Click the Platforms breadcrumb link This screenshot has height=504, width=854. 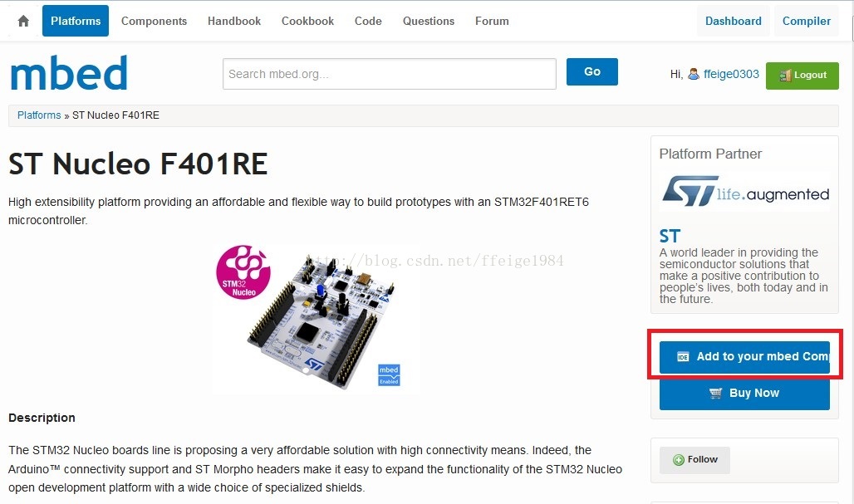pos(39,115)
